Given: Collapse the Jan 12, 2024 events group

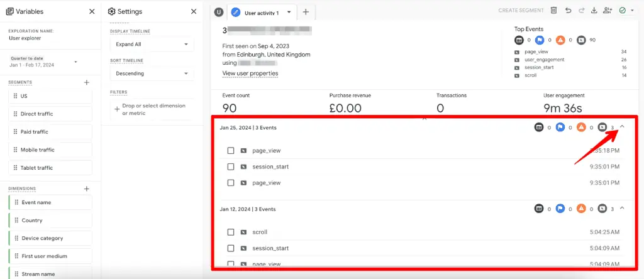Looking at the screenshot, I should click(622, 208).
